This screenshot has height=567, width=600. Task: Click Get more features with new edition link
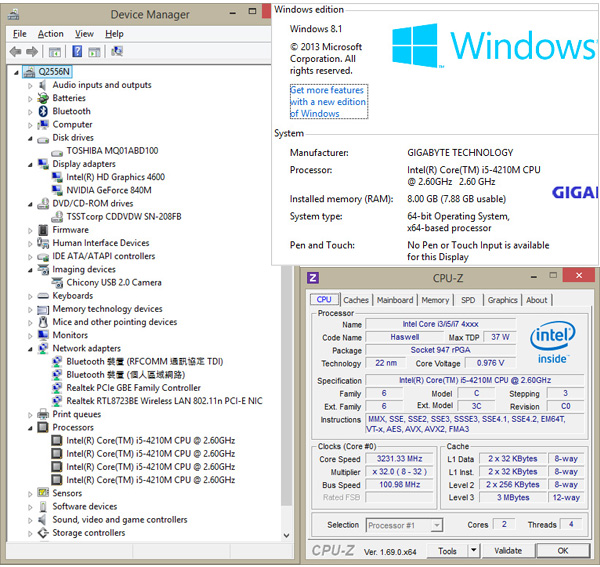point(328,102)
